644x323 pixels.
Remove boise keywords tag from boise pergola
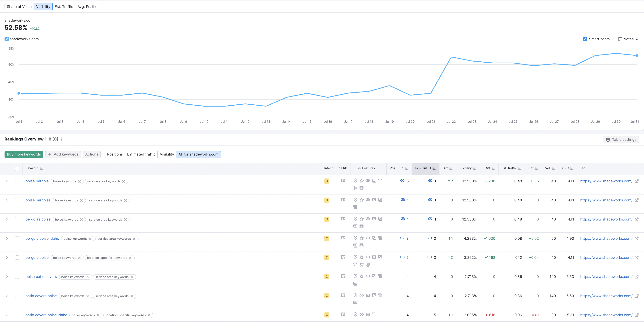(79, 181)
